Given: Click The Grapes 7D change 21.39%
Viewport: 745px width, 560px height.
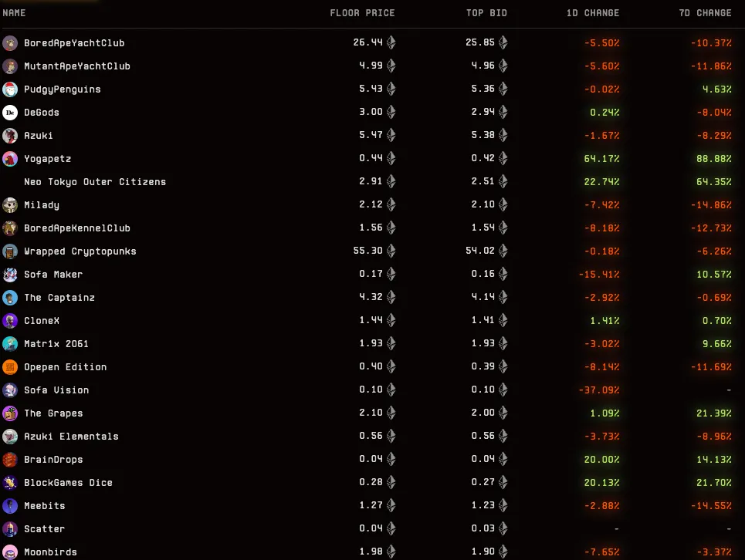Looking at the screenshot, I should [713, 413].
